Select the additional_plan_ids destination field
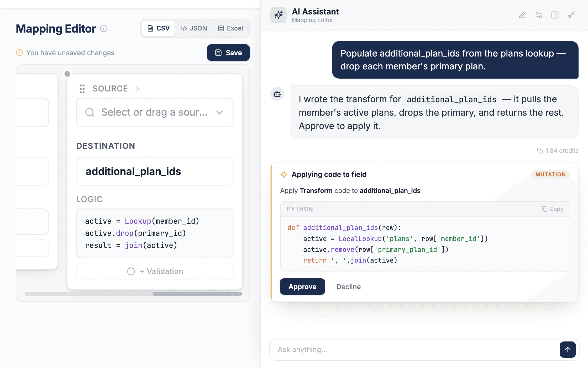This screenshot has width=588, height=368. click(x=155, y=171)
